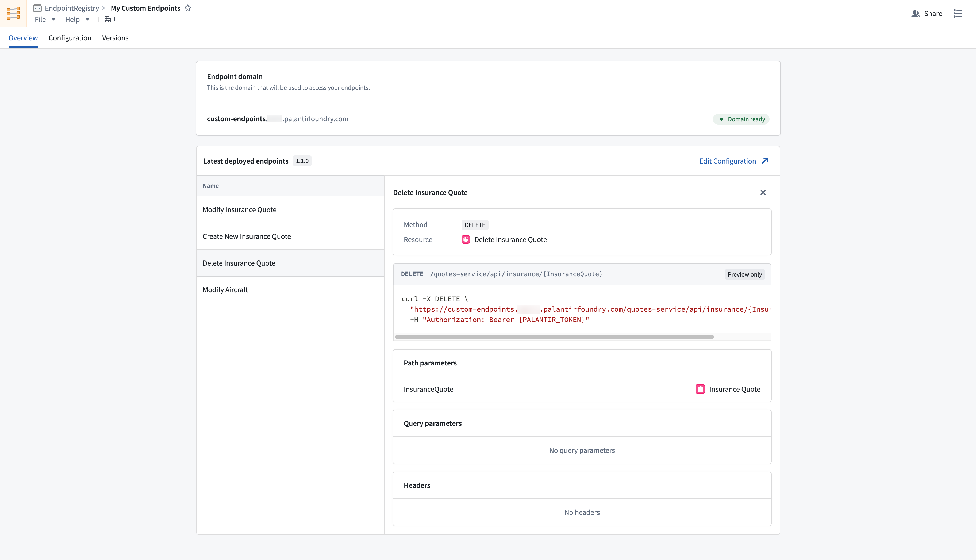
Task: Click the EndpointRegistry app logo icon
Action: click(x=13, y=13)
